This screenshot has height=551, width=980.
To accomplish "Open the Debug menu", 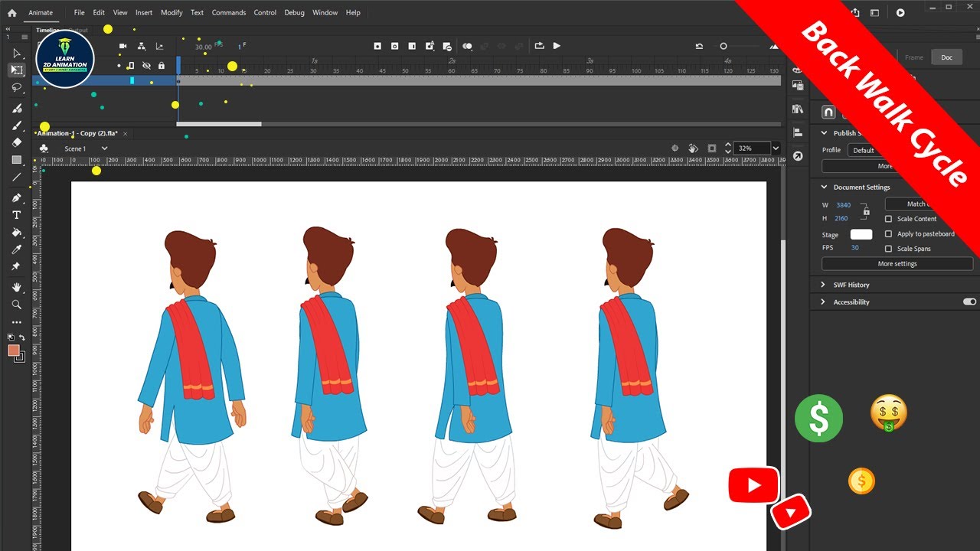I will pos(294,12).
